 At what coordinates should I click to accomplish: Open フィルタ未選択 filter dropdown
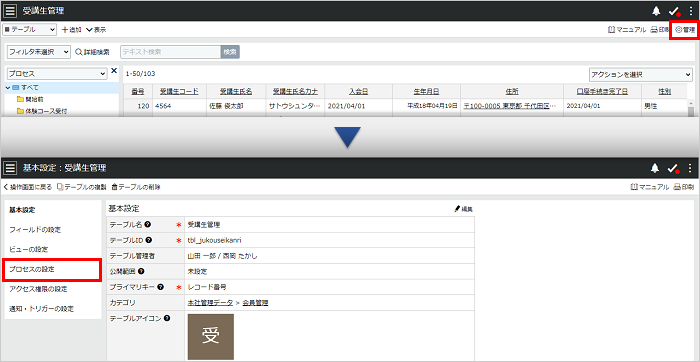coord(38,52)
